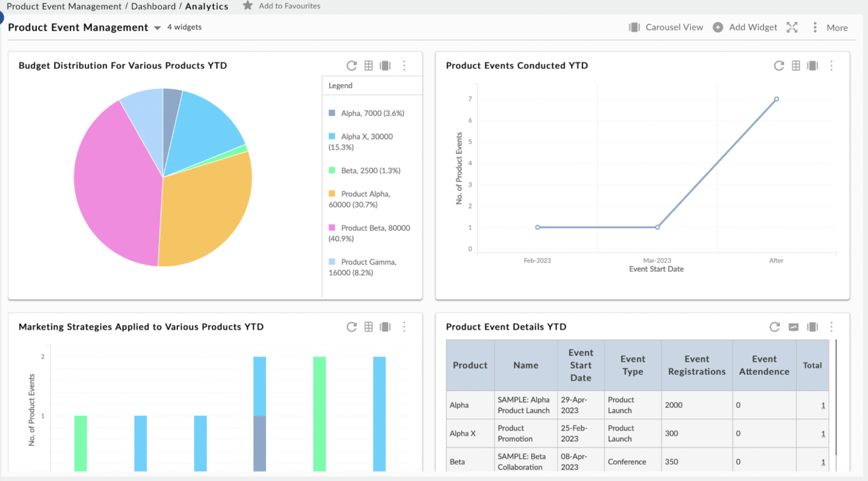The height and width of the screenshot is (481, 868).
Task: Open Product Event Details options menu
Action: tap(831, 327)
